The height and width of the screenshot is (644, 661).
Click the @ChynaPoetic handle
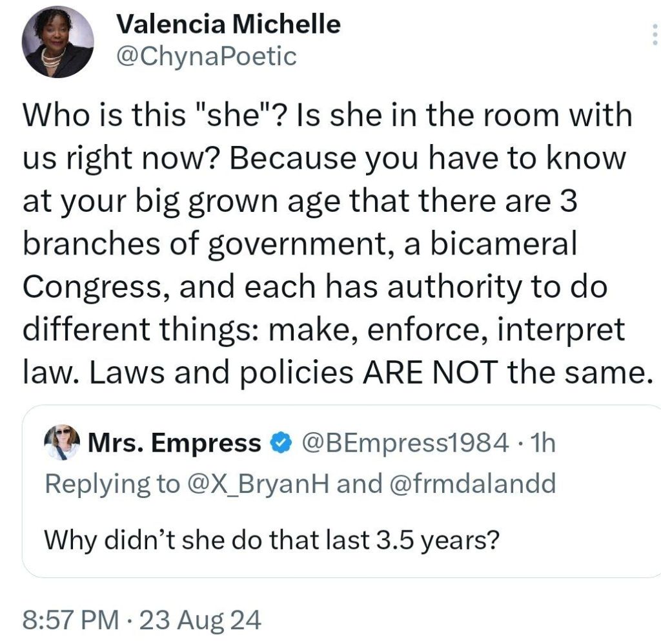click(x=206, y=57)
